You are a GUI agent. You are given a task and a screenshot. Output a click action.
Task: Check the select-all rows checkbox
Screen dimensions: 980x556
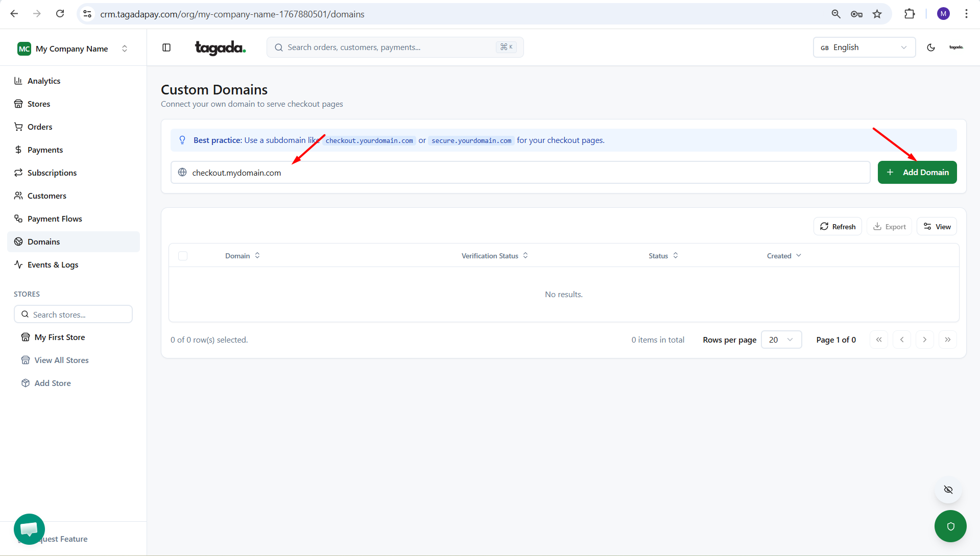[x=183, y=256]
